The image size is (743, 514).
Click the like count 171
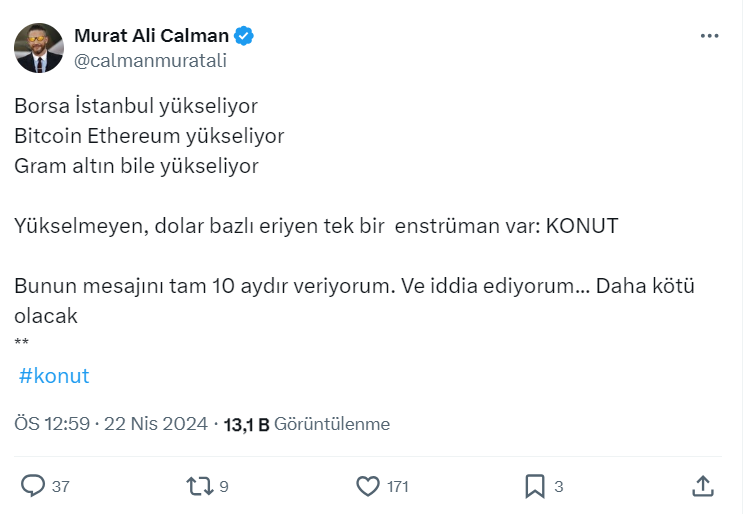coord(398,487)
